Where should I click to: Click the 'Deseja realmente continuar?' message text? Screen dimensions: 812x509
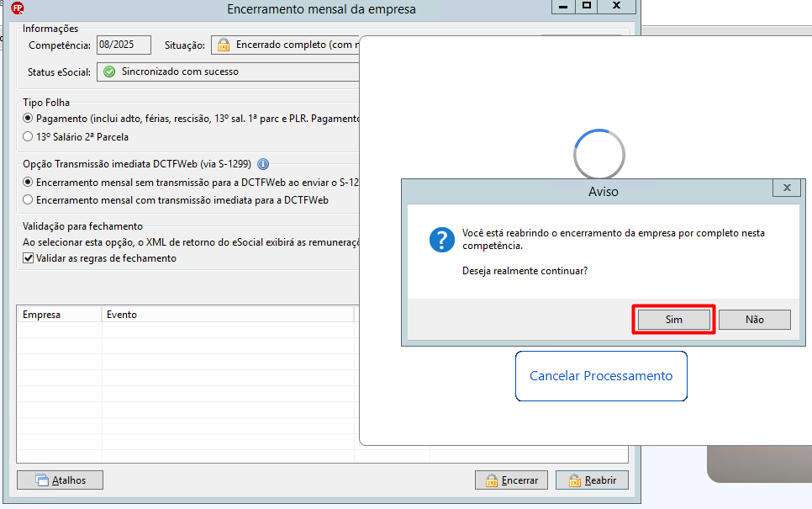525,271
